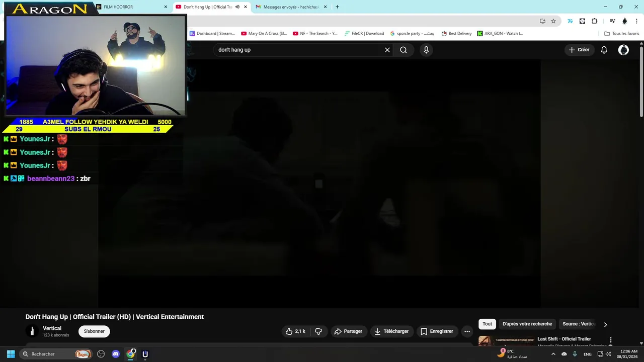Viewport: 644px width, 362px height.
Task: Open a new browser tab
Action: 337,7
